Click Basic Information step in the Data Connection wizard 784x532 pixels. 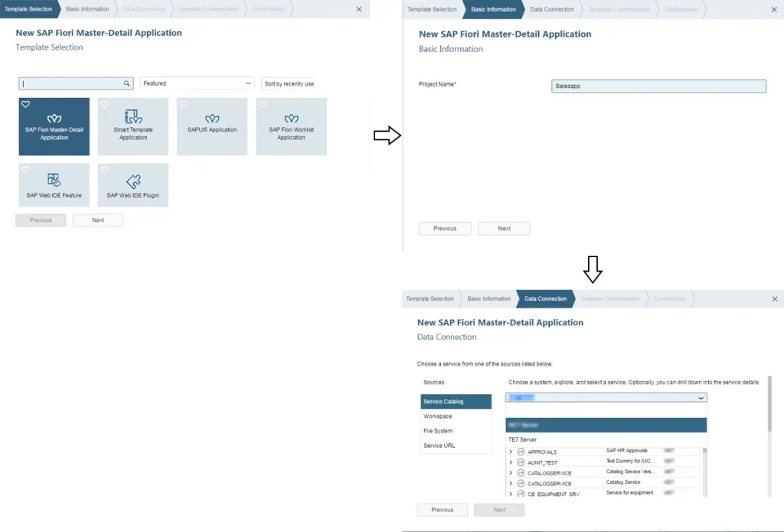pos(489,299)
